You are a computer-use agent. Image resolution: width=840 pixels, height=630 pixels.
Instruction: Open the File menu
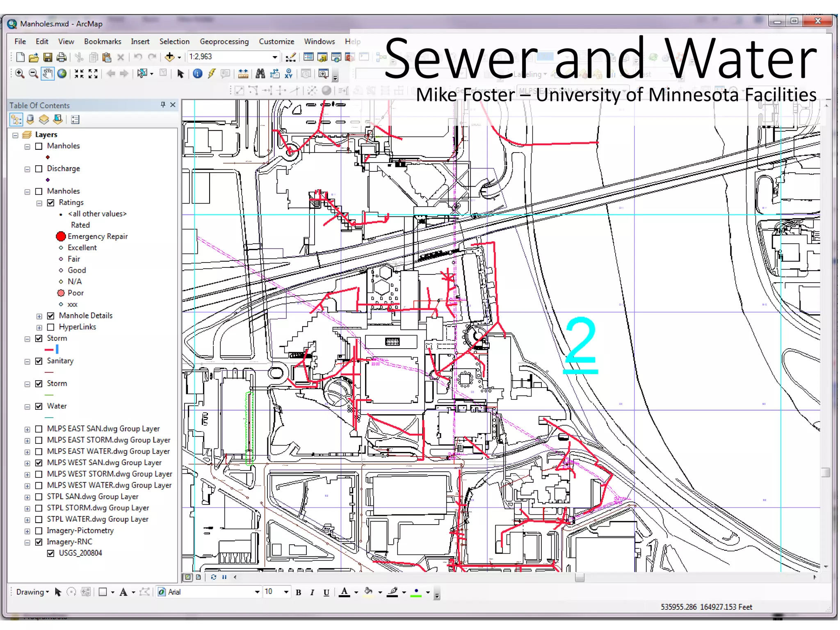pos(20,41)
